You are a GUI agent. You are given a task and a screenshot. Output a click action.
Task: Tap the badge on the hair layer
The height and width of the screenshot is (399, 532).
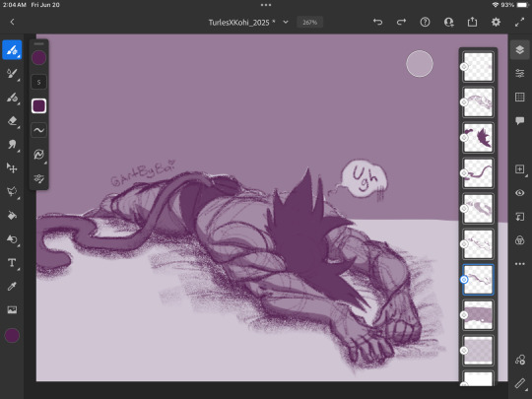coord(464,138)
